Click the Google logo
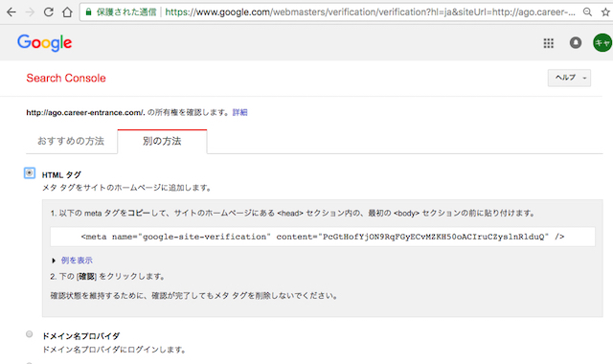This screenshot has width=613, height=364. tap(45, 42)
